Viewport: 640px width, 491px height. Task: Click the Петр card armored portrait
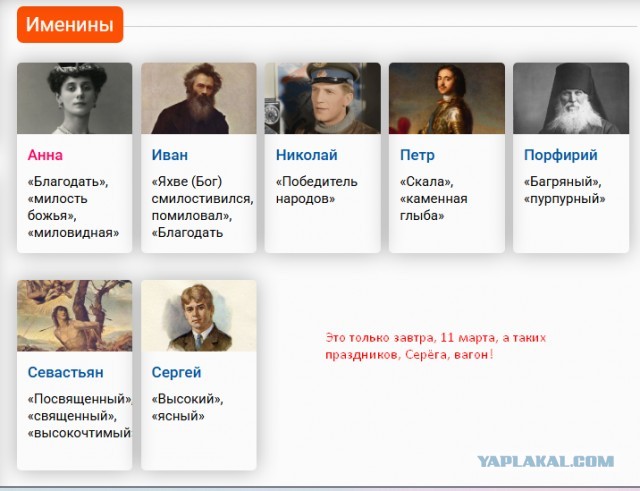tap(447, 98)
